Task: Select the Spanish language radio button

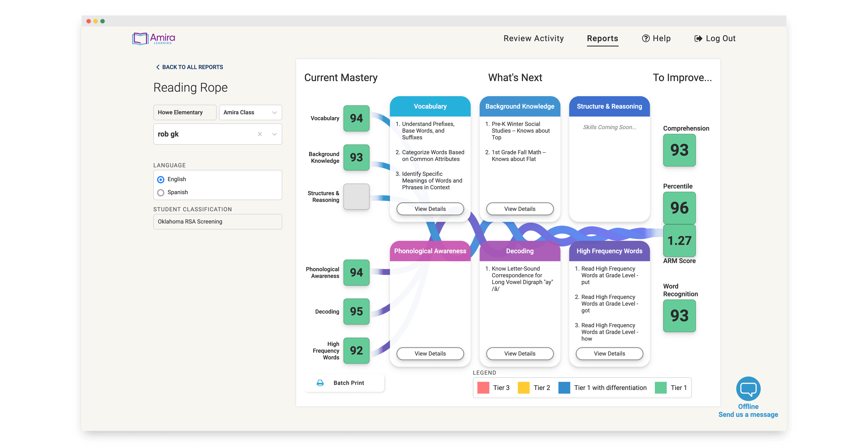Action: pos(161,193)
